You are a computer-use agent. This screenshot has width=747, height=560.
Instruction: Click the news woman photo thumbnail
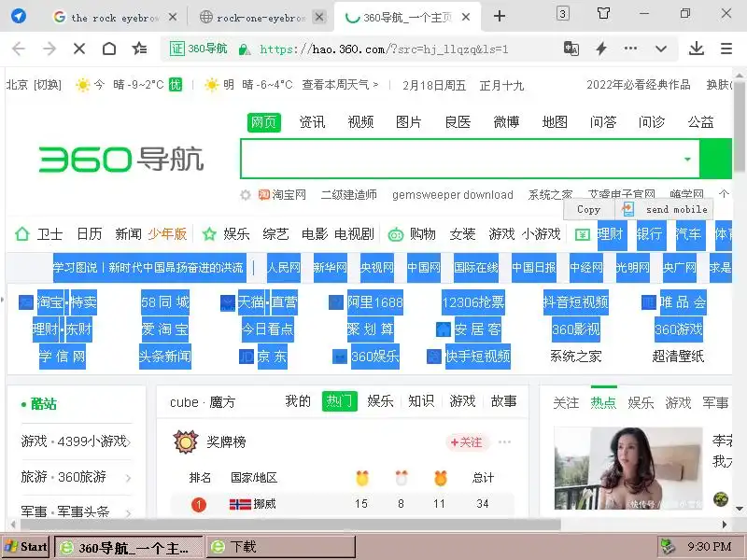point(627,469)
